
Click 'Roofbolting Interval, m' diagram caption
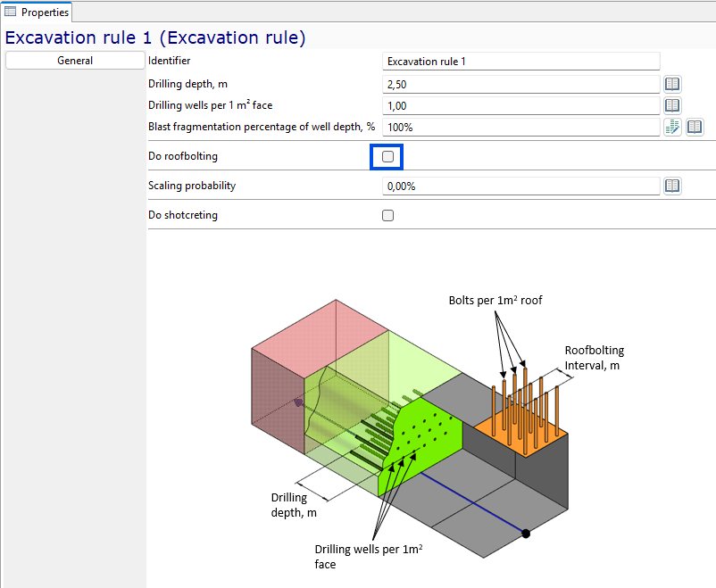[x=594, y=358]
